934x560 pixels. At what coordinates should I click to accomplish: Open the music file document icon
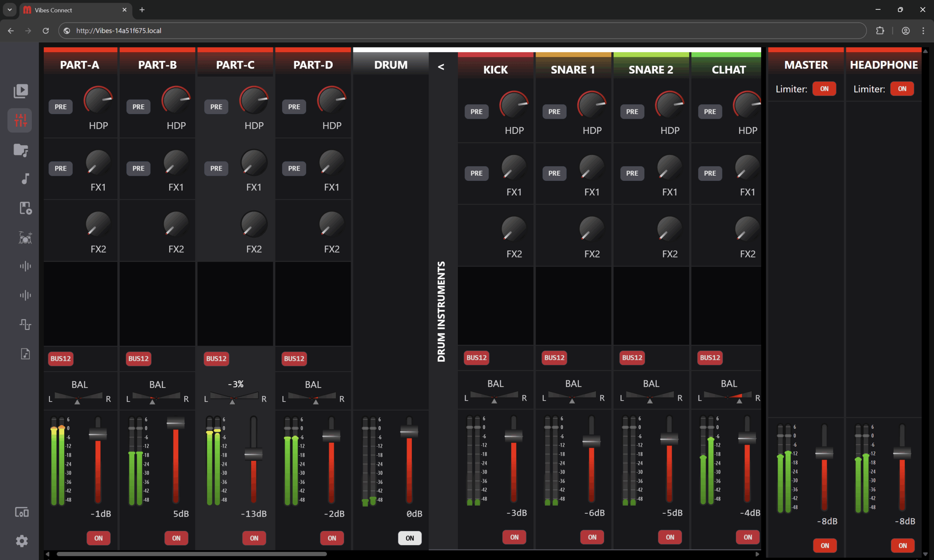pyautogui.click(x=25, y=354)
